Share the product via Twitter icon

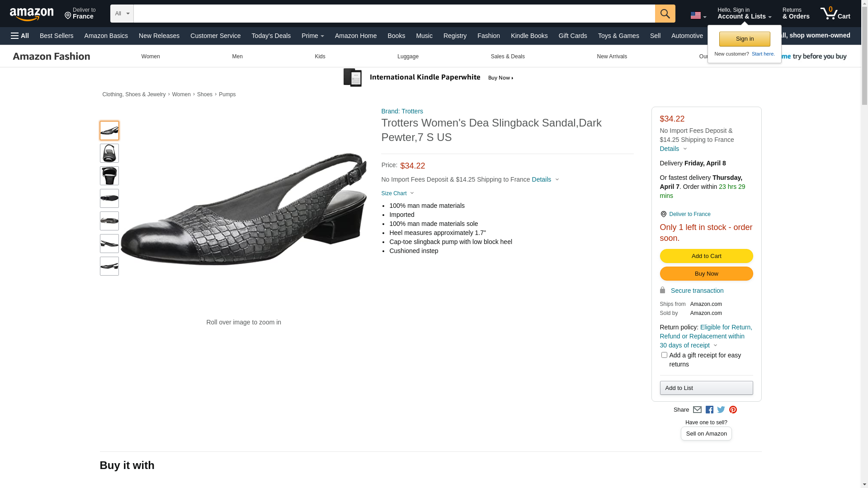(x=721, y=410)
